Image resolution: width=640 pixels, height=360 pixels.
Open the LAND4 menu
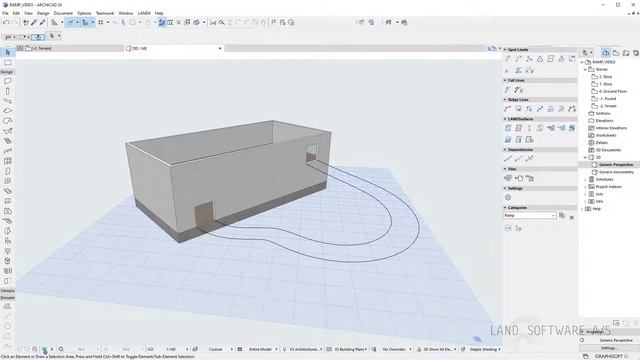click(144, 13)
